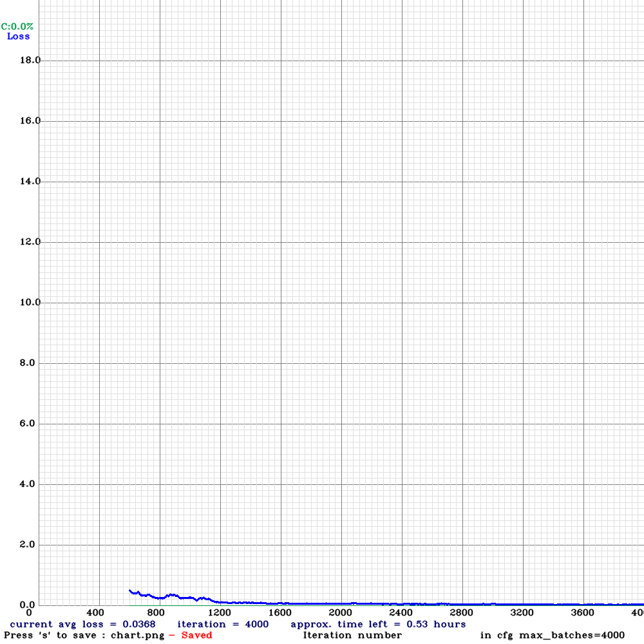Click the 400 x-axis label
Viewport: 644px width, 644px height.
coord(95,612)
